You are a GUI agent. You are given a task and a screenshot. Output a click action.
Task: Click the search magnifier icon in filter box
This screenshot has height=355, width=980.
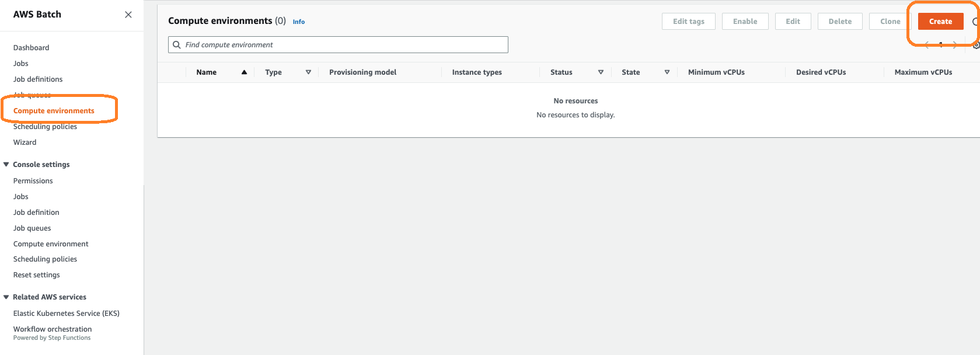(177, 45)
